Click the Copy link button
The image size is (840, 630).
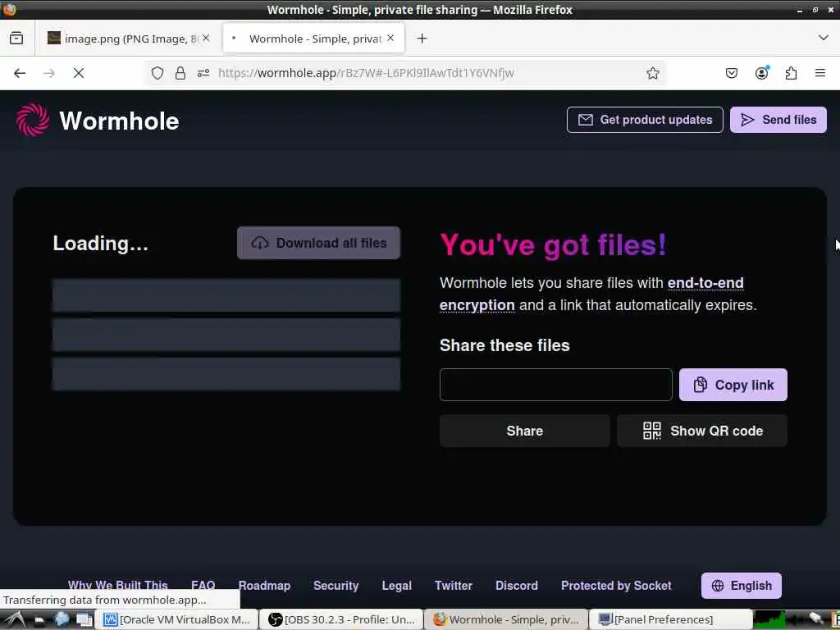[733, 385]
